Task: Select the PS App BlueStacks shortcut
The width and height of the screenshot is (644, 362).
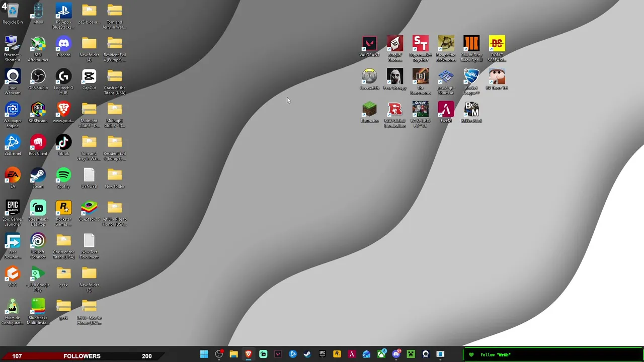Action: click(63, 16)
